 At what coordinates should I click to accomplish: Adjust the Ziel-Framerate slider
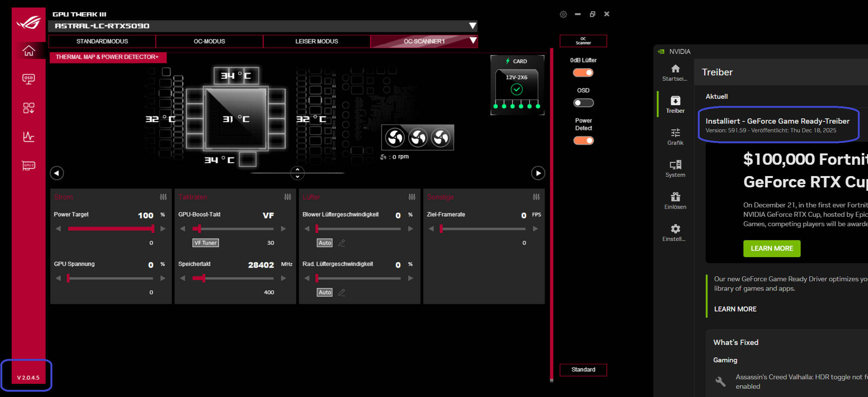pyautogui.click(x=483, y=228)
